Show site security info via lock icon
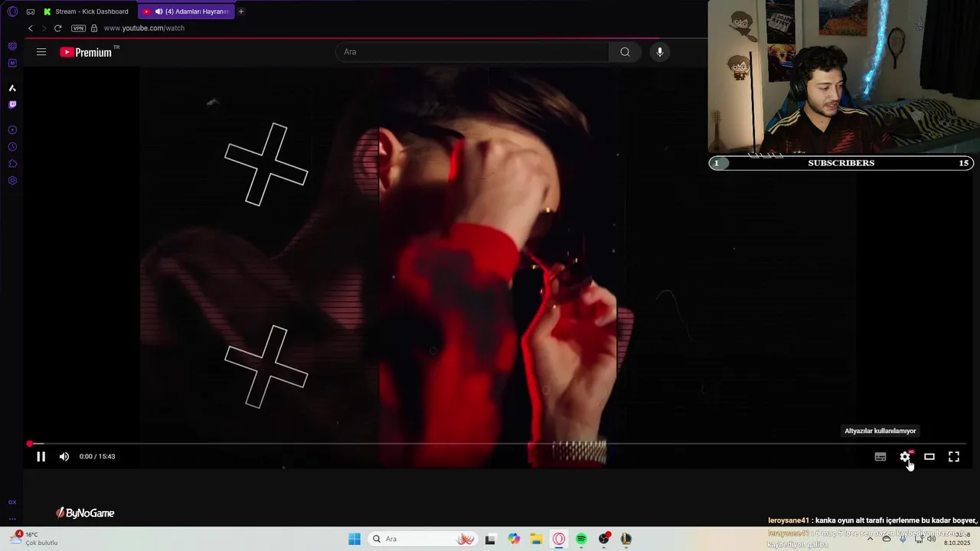980x551 pixels. tap(94, 28)
